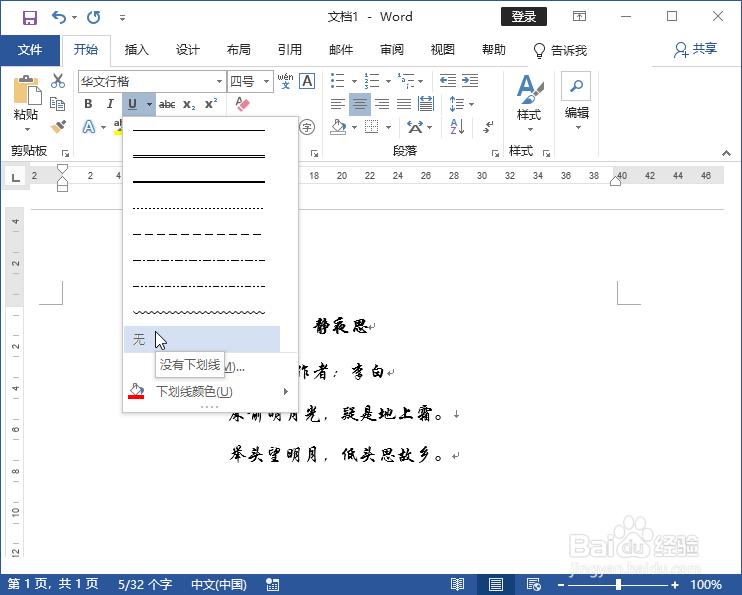Open the Ribbon display options icon
742x595 pixels.
579,17
